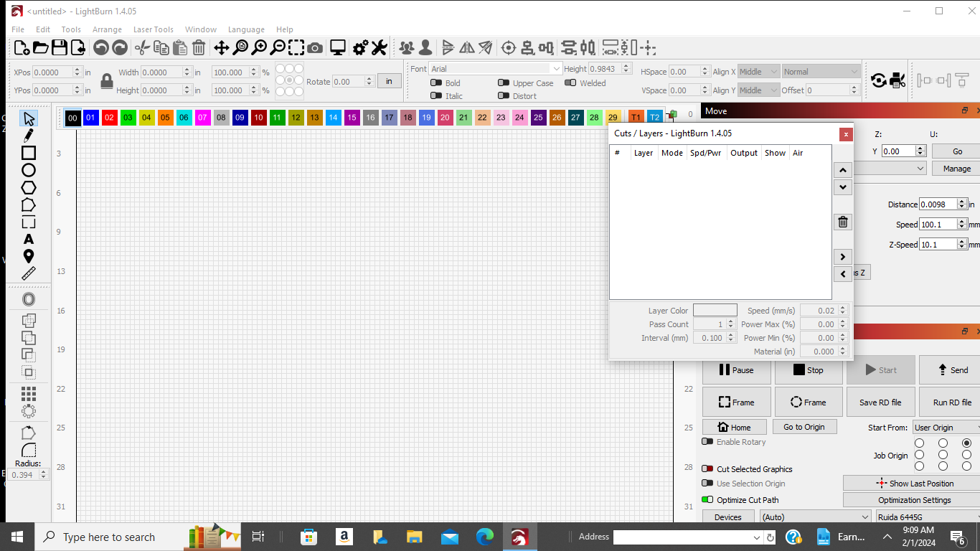Click the Go to Origin button
This screenshot has height=551, width=980.
[804, 427]
